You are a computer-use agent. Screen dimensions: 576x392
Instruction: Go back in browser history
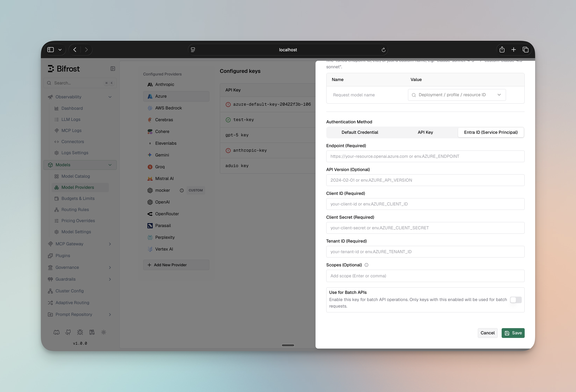click(75, 49)
